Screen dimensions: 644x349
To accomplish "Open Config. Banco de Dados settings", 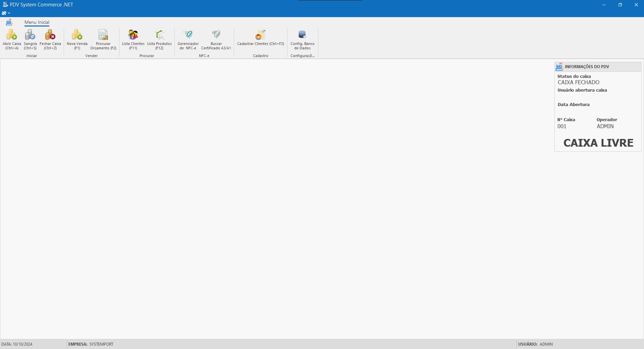I will point(303,39).
